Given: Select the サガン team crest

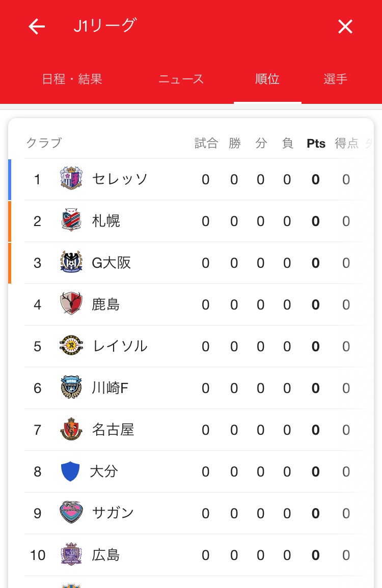Looking at the screenshot, I should tap(71, 512).
